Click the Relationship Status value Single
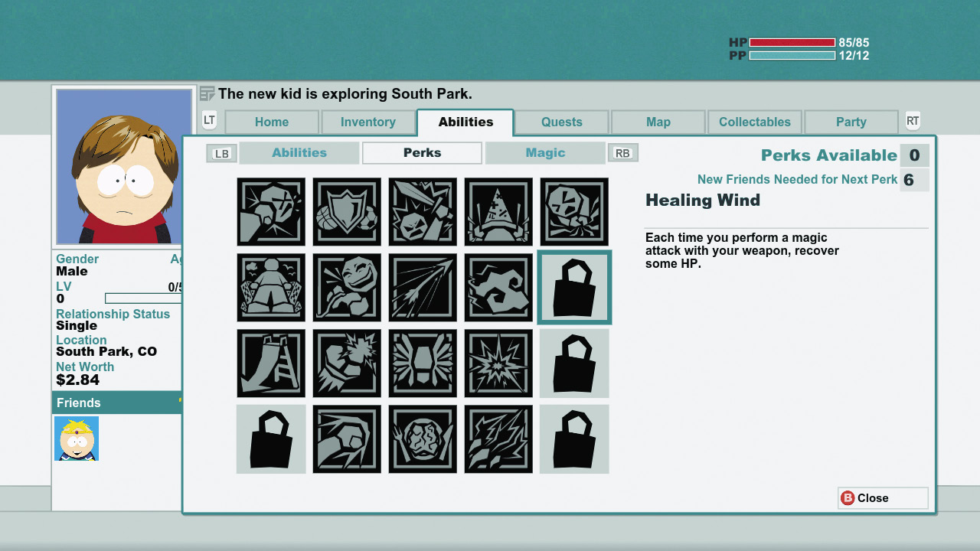The image size is (980, 551). point(77,326)
